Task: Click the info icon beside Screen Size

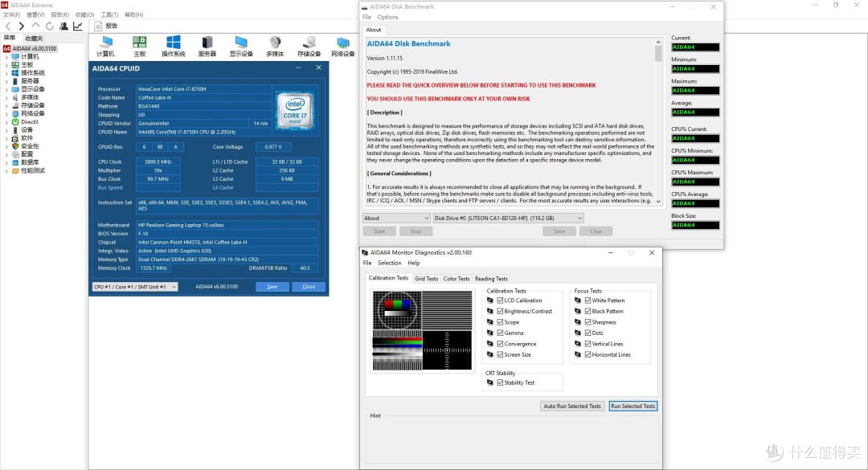Action: point(490,354)
